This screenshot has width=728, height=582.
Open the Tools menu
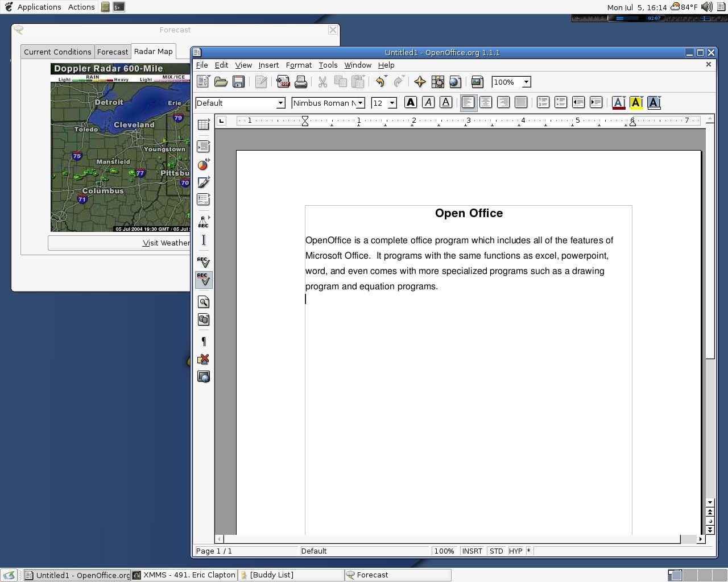pyautogui.click(x=328, y=65)
